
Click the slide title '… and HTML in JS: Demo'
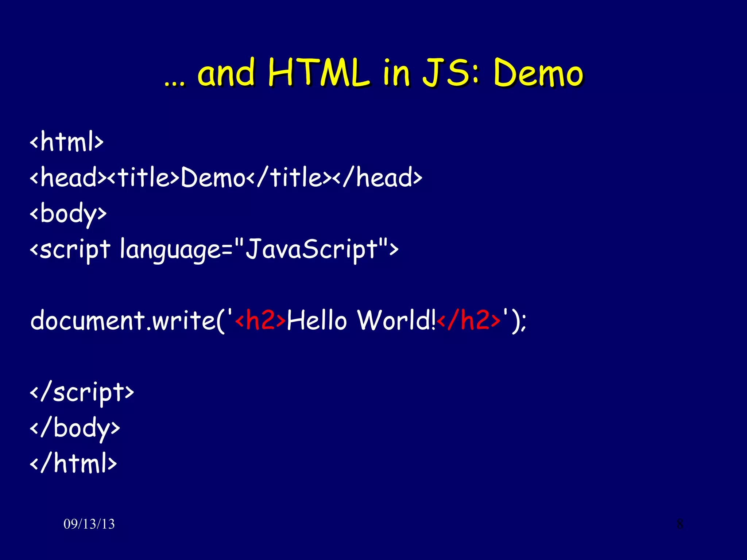pos(373,73)
